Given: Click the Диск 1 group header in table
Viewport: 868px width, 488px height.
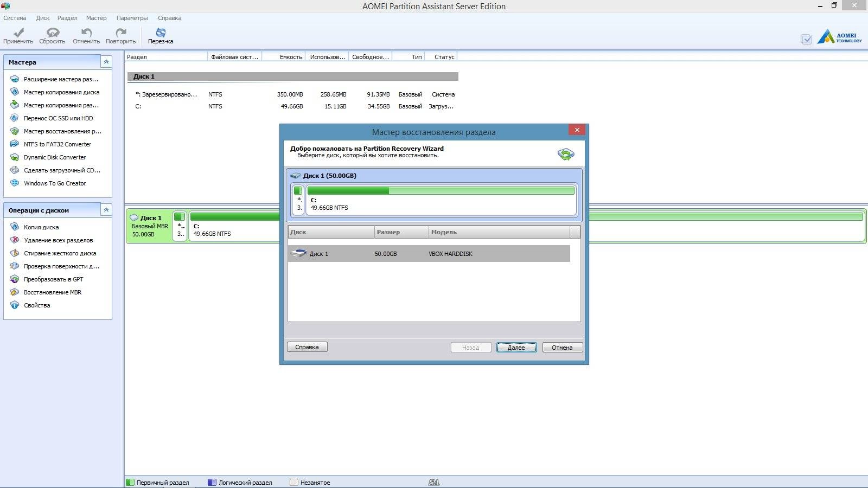Looking at the screenshot, I should click(293, 76).
